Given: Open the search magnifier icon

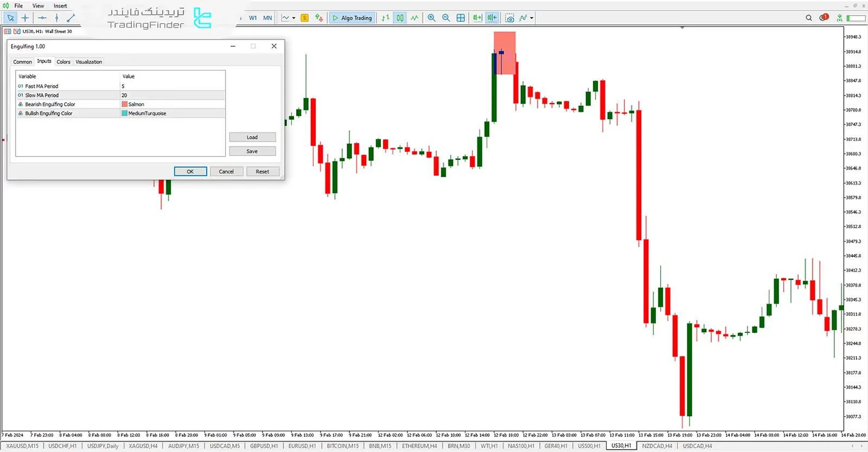Looking at the screenshot, I should coord(809,18).
